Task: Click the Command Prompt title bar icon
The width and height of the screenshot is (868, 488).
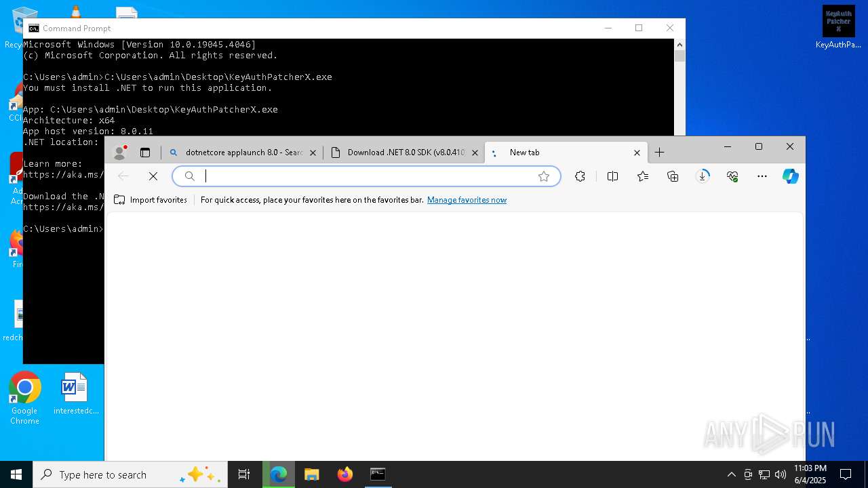Action: (34, 28)
